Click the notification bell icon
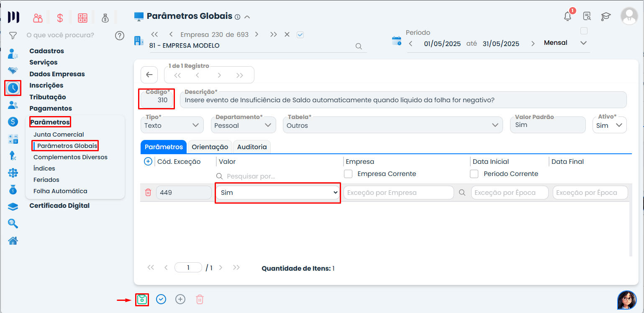The height and width of the screenshot is (313, 644). pyautogui.click(x=567, y=16)
